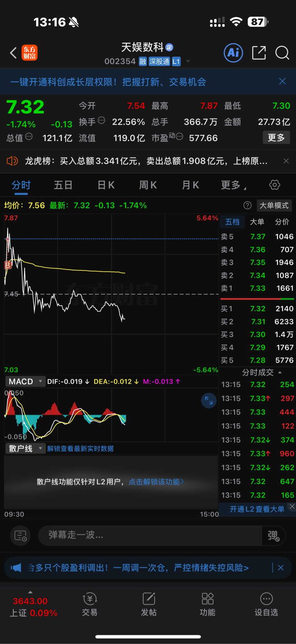Tap the 换手 info icon
Image resolution: width=296 pixels, height=644 pixels.
point(101,120)
